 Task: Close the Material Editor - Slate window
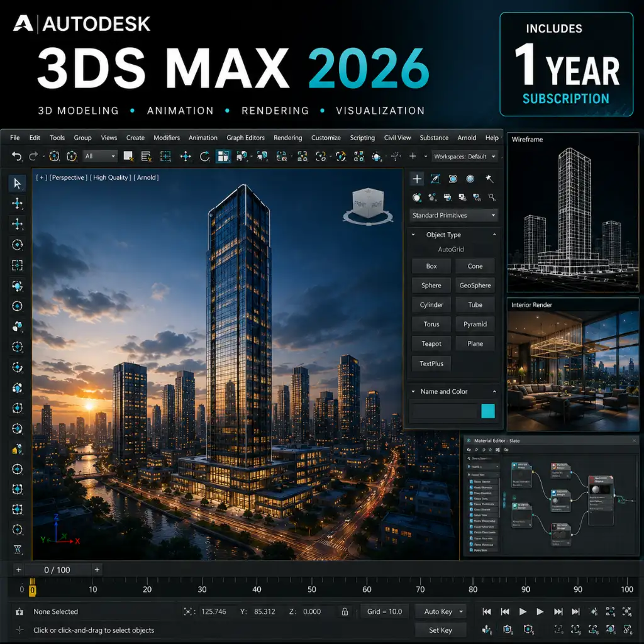634,440
